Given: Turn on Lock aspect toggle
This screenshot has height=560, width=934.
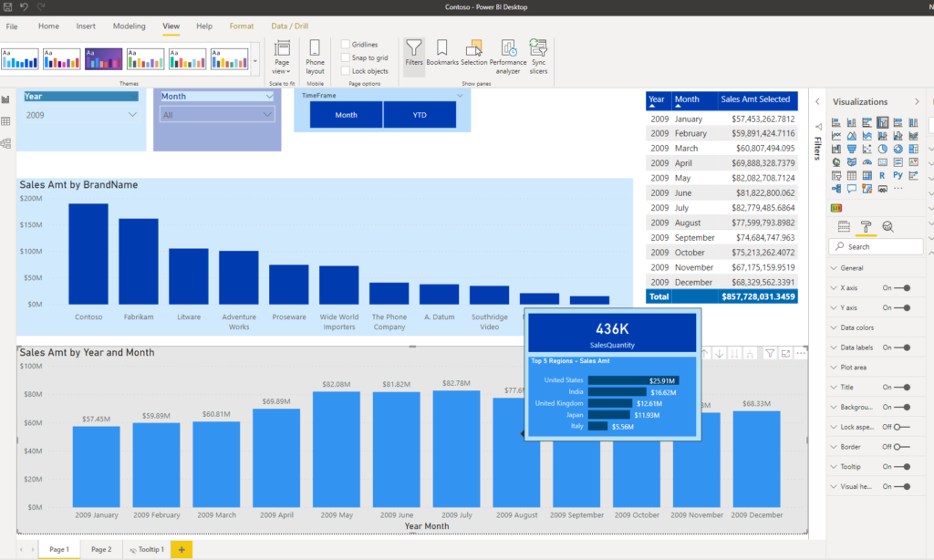Looking at the screenshot, I should click(902, 427).
